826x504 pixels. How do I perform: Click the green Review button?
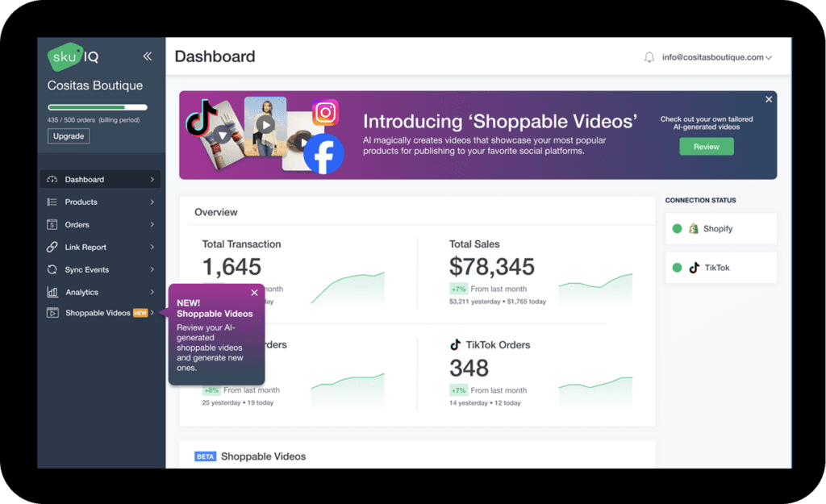(707, 147)
